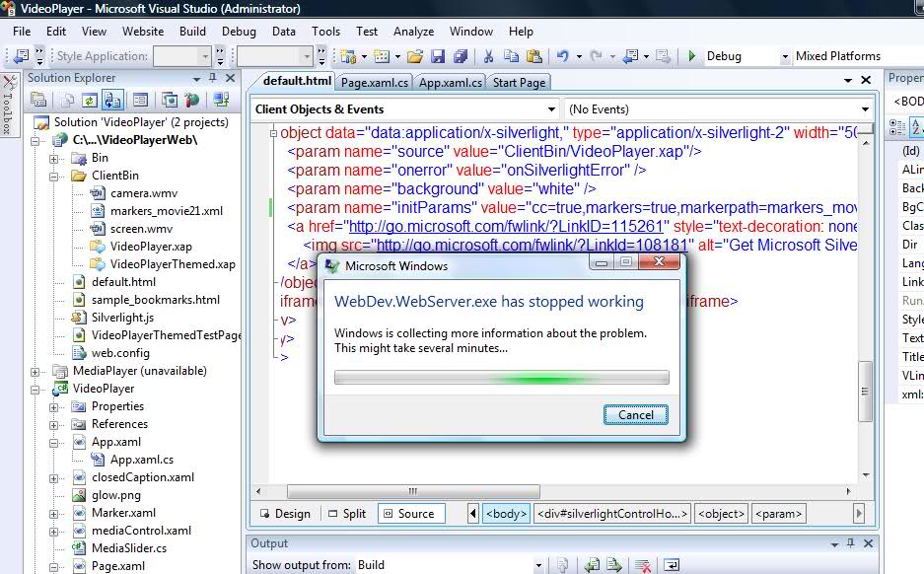The height and width of the screenshot is (574, 924).
Task: Click the Style Application combo box
Action: 181,56
